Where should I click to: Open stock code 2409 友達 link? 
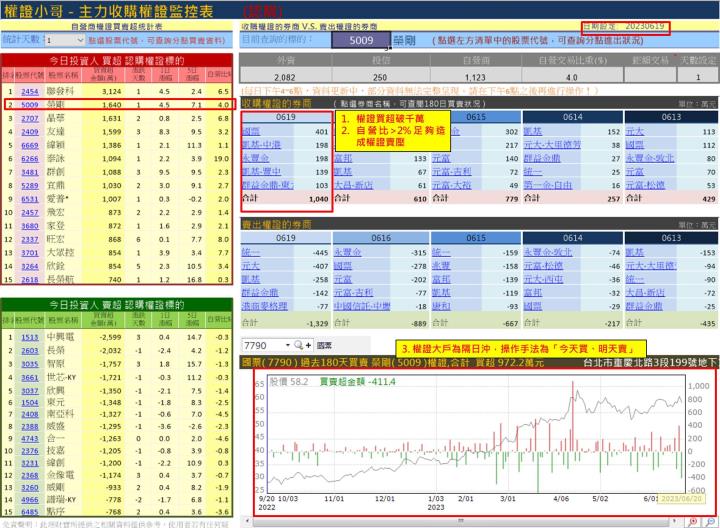[x=29, y=132]
